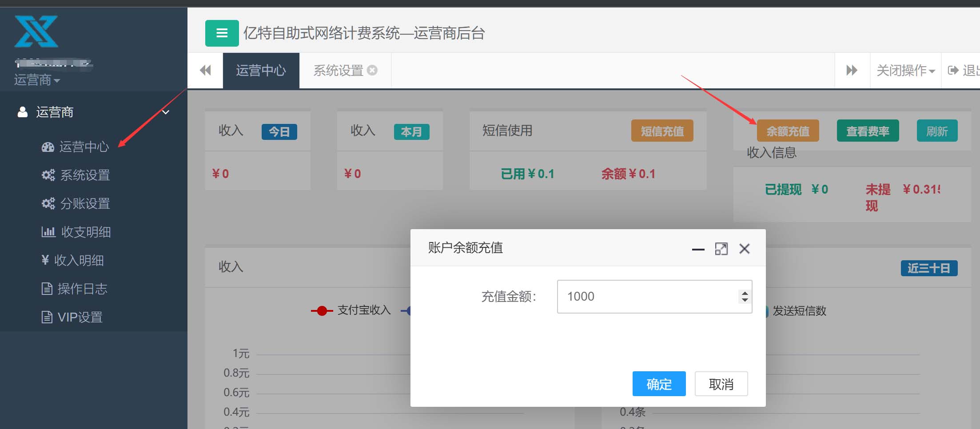
Task: Click into the 充值金额 input field
Action: (646, 296)
